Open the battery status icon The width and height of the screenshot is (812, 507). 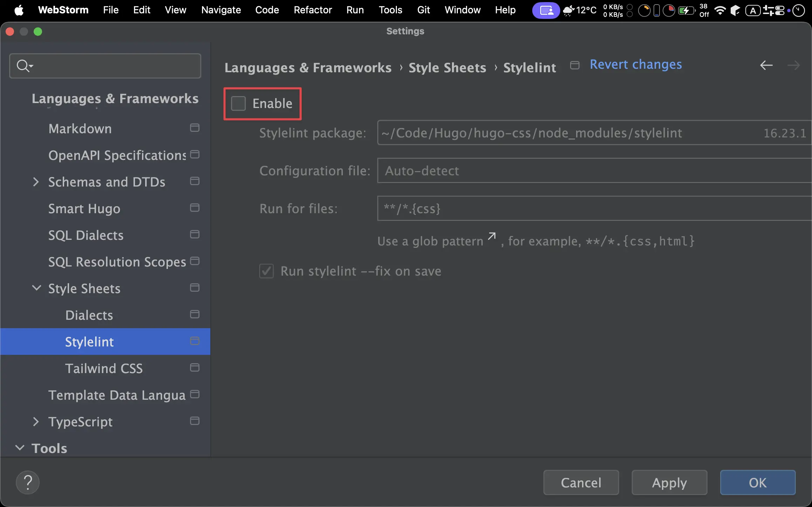coord(686,10)
